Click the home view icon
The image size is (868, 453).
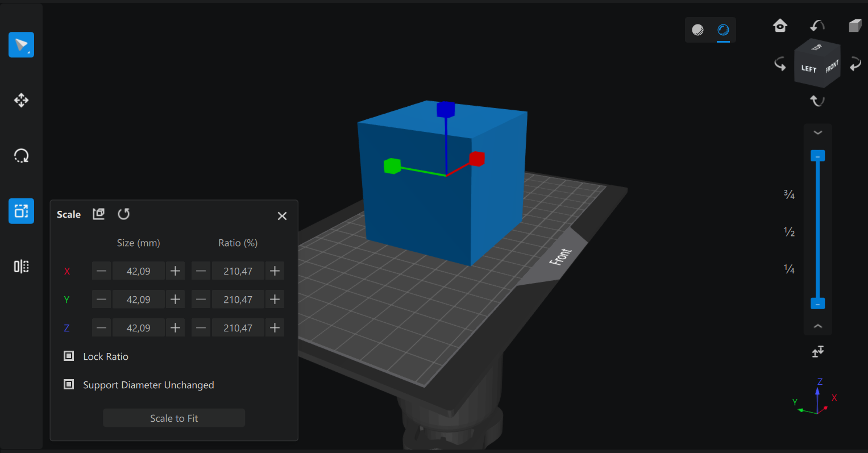coord(780,26)
